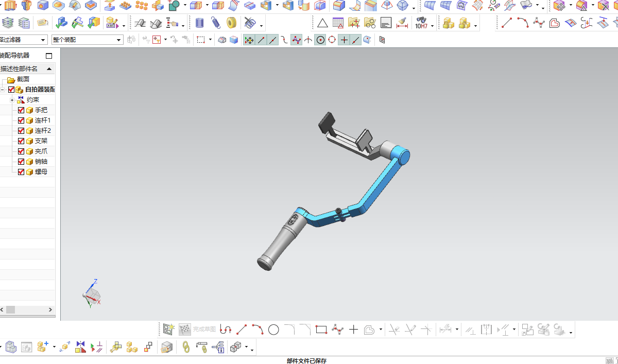The height and width of the screenshot is (364, 618).
Task: Open the dropdown arrow beside the padlock cubes icons
Action: (x=475, y=25)
